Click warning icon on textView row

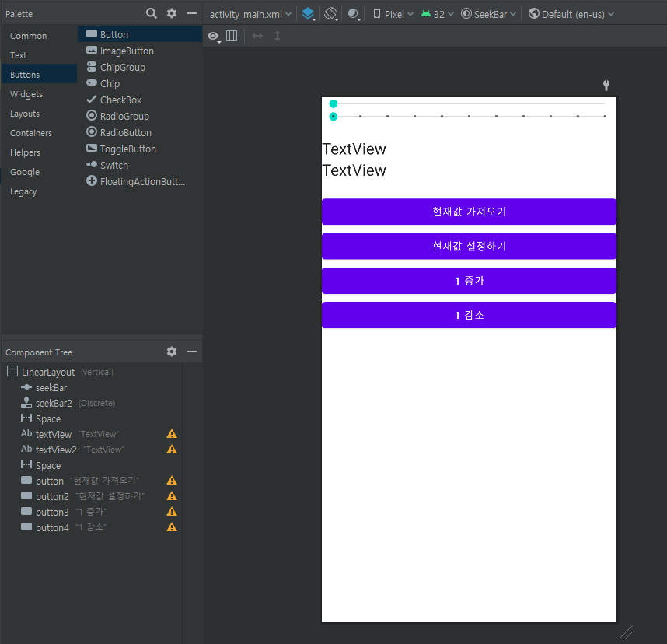(x=172, y=434)
